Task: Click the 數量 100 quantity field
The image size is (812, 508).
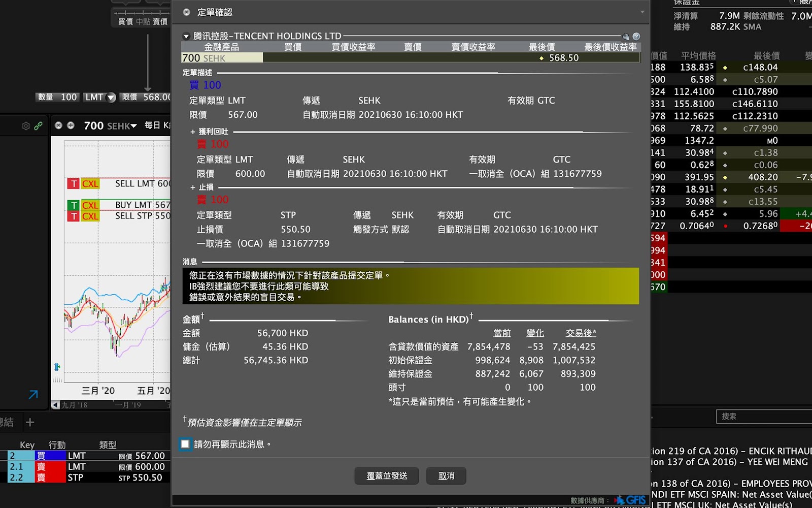Action: click(57, 97)
